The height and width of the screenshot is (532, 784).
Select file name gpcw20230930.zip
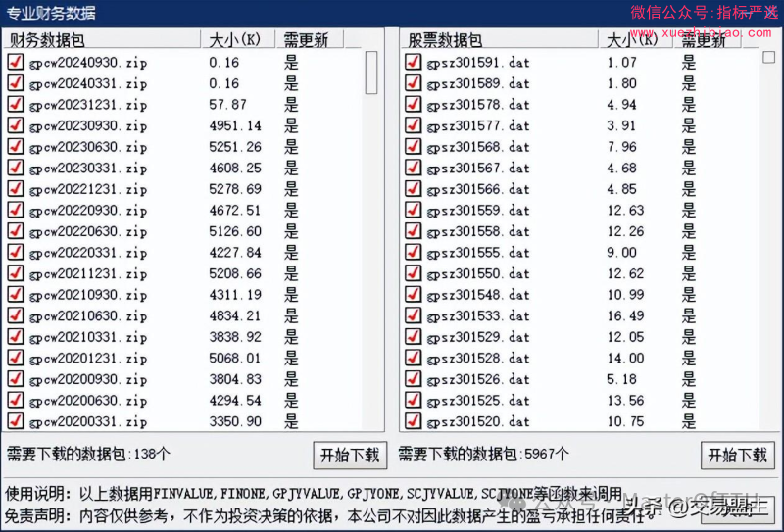[88, 126]
